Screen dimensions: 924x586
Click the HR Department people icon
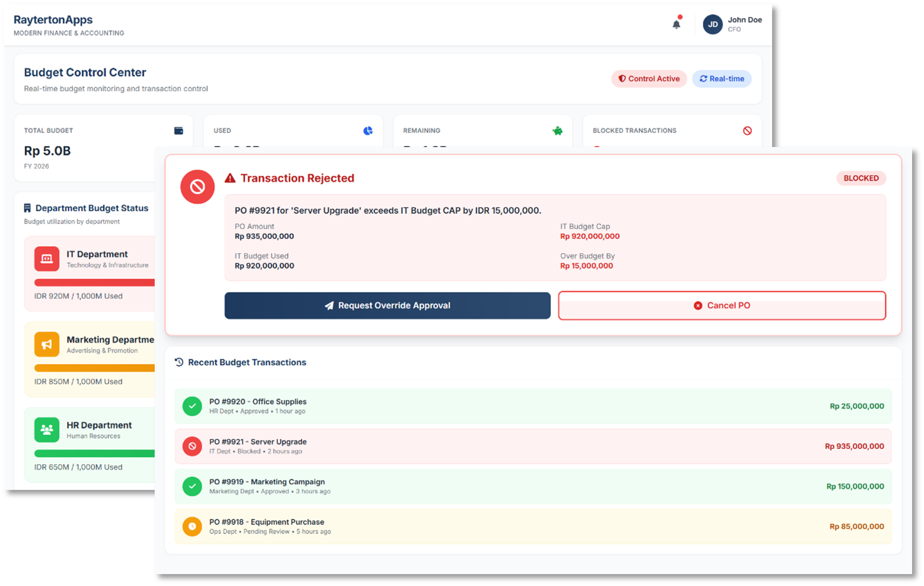[47, 430]
